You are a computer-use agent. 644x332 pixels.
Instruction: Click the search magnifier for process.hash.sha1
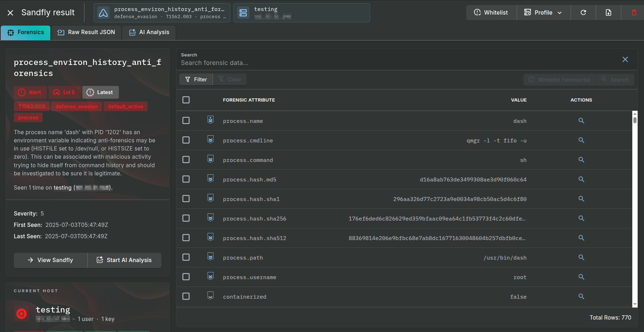[581, 199]
